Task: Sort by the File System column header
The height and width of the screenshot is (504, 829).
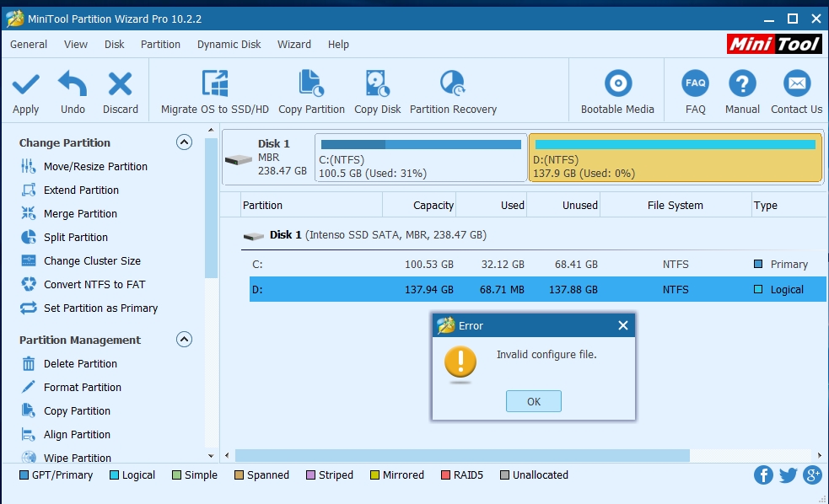Action: point(676,205)
